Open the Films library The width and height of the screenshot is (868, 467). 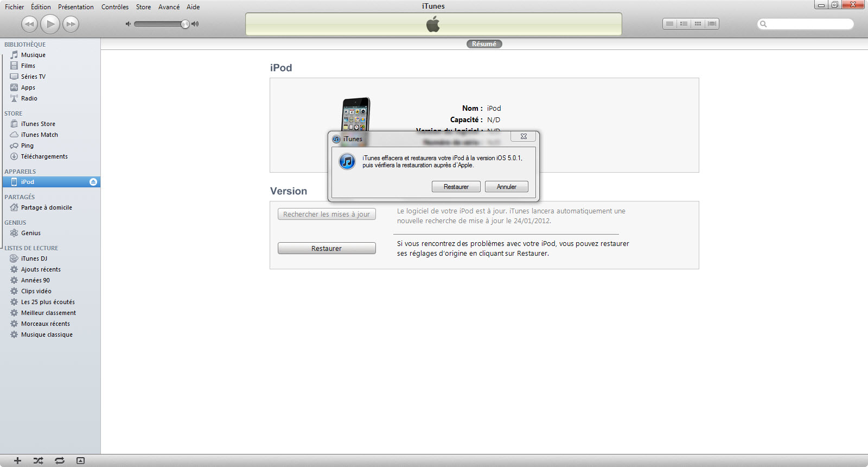coord(28,66)
